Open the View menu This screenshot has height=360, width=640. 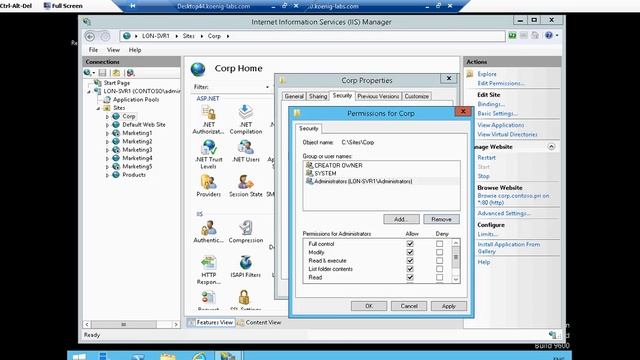[x=113, y=50]
